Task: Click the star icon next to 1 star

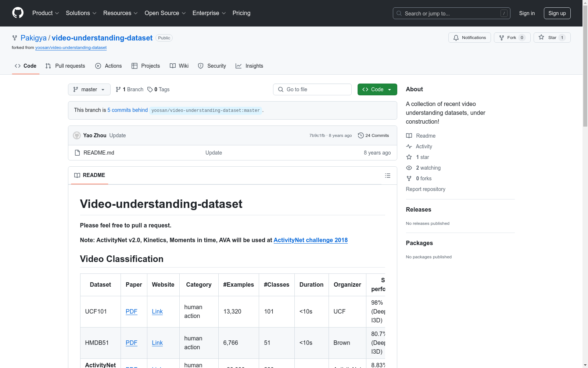Action: pos(409,157)
